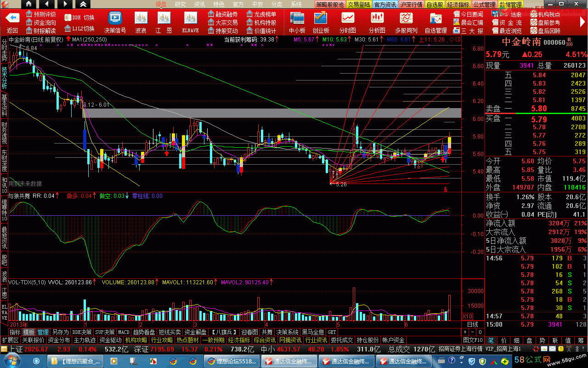
Task: Switch to 分析图 candlestick chart
Action: pyautogui.click(x=377, y=18)
